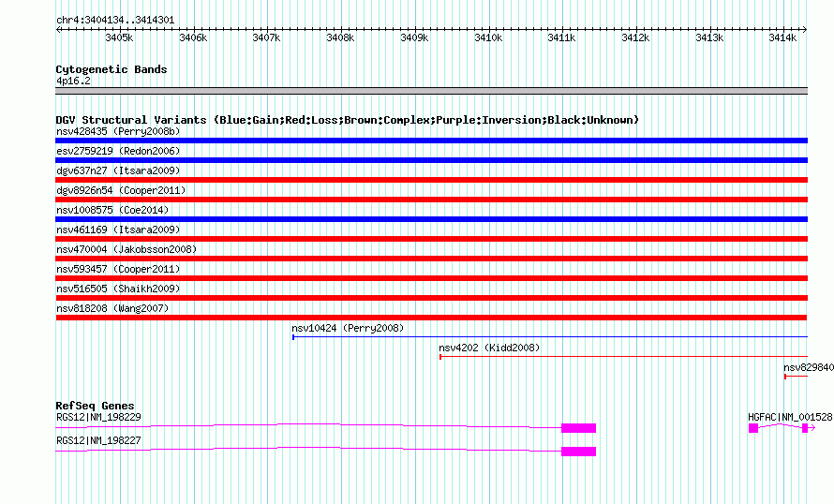Select the nsv818208 (Wang2007) variant label

coord(112,308)
